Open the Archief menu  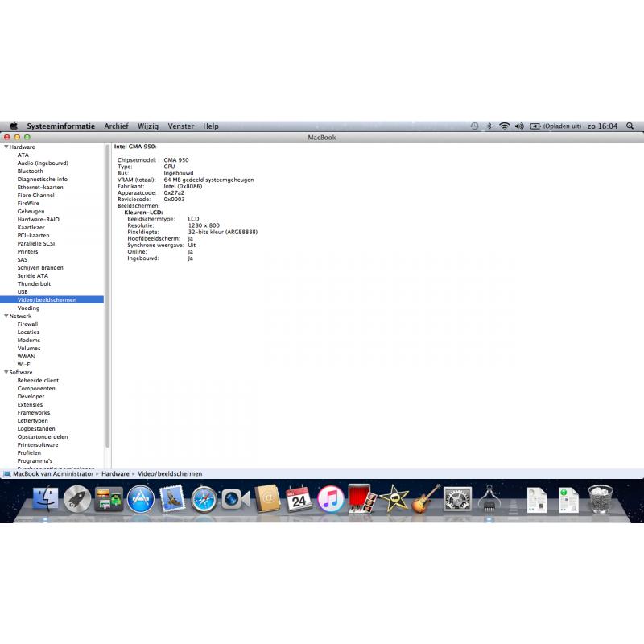click(116, 126)
